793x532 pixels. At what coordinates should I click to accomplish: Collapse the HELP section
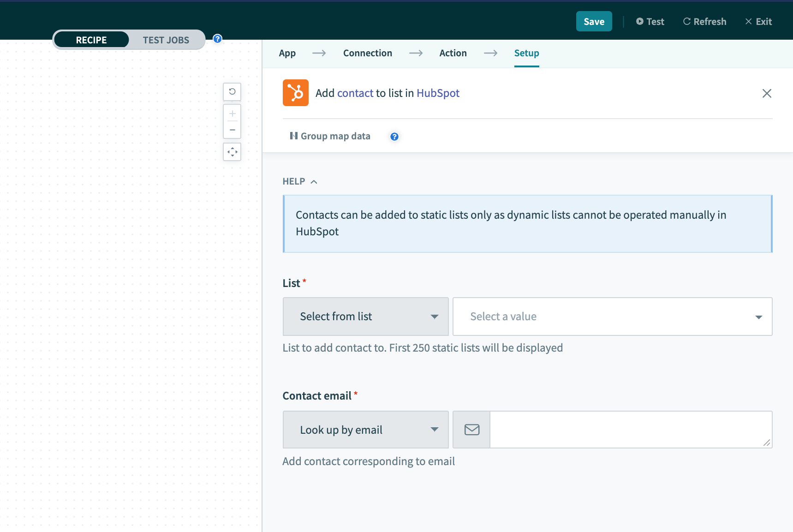point(314,181)
